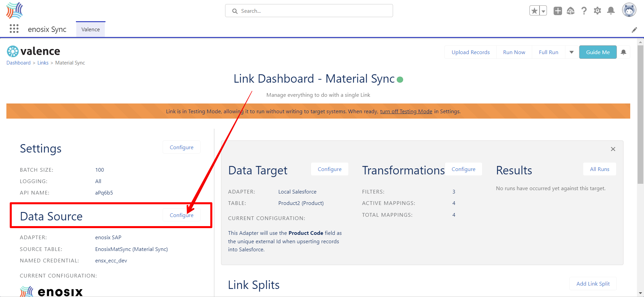Click the green link status dot
The height and width of the screenshot is (297, 644).
pyautogui.click(x=400, y=80)
